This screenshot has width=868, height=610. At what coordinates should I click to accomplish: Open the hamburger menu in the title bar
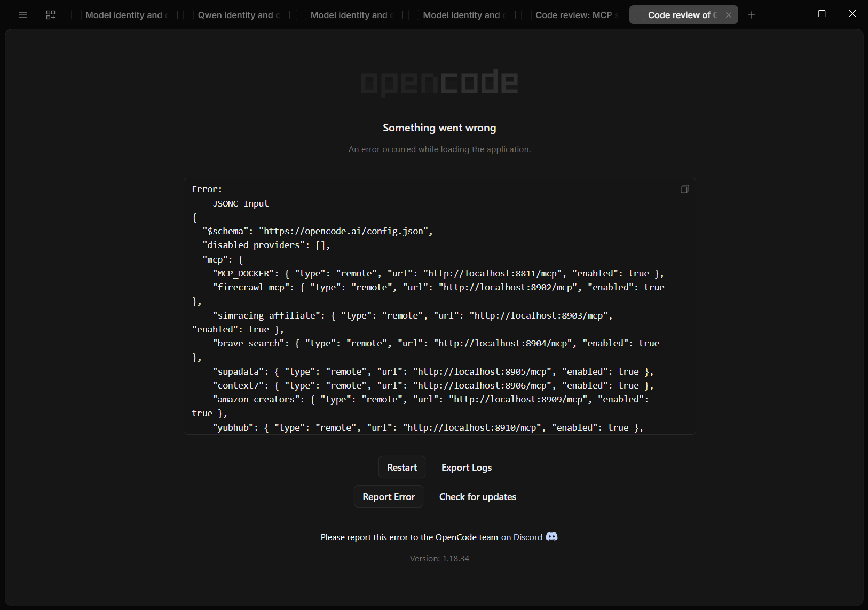pos(23,15)
